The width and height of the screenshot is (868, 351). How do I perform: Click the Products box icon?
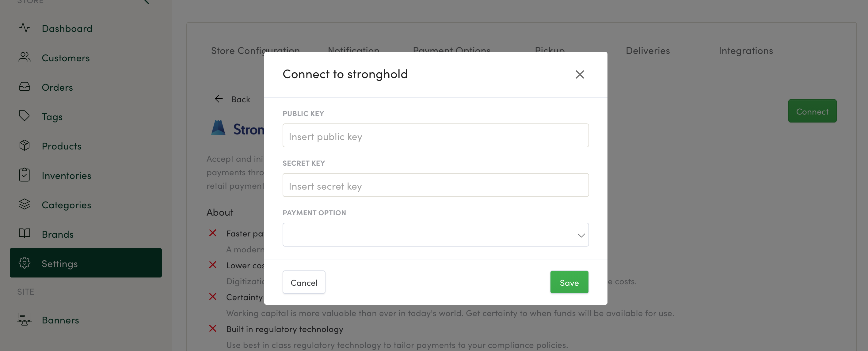coord(24,145)
